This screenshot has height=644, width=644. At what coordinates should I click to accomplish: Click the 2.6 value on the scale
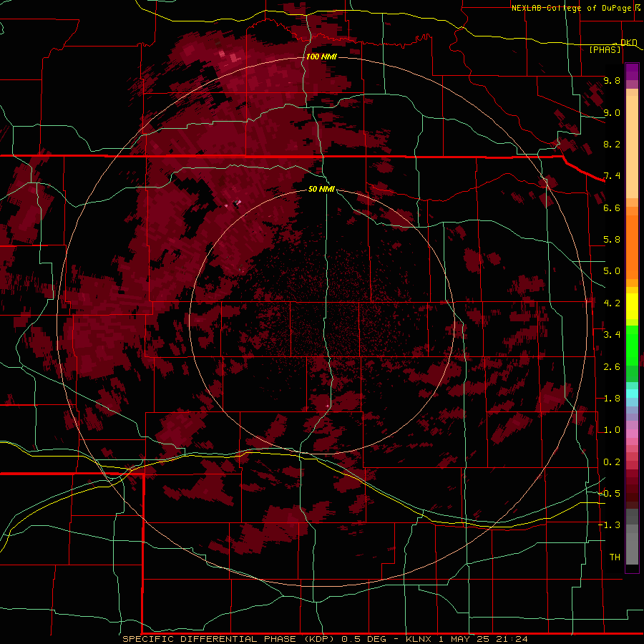(x=612, y=367)
